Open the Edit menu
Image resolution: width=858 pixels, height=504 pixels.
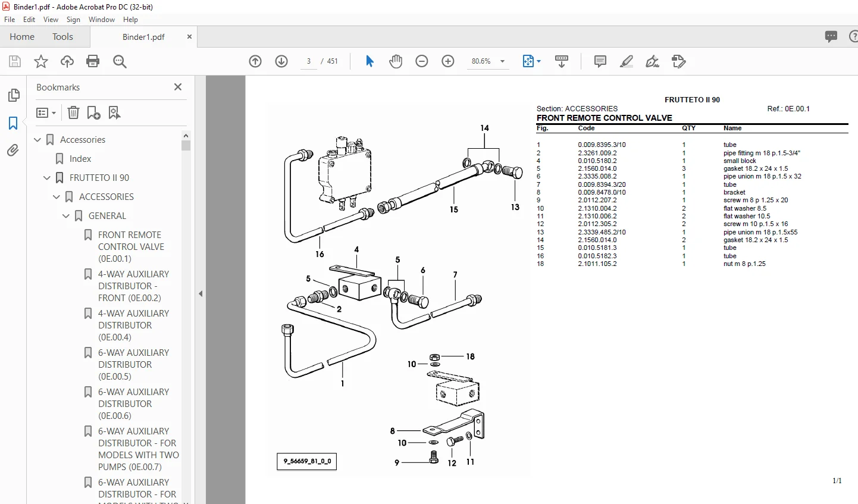click(29, 20)
